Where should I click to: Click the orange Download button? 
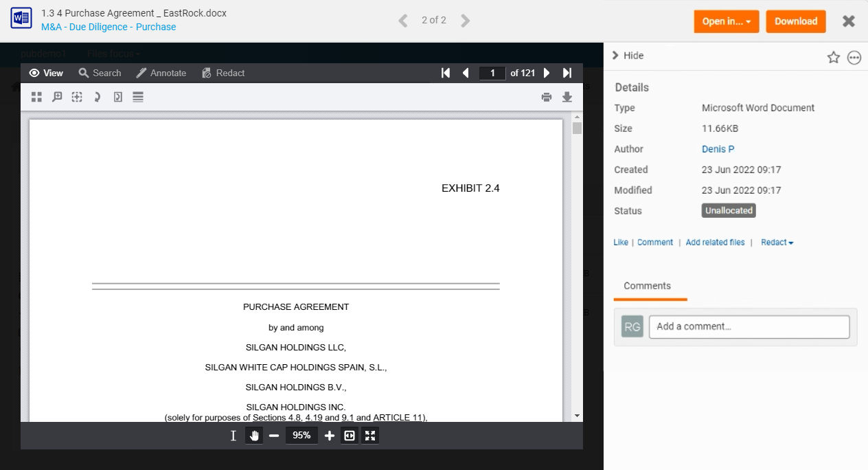pos(796,21)
